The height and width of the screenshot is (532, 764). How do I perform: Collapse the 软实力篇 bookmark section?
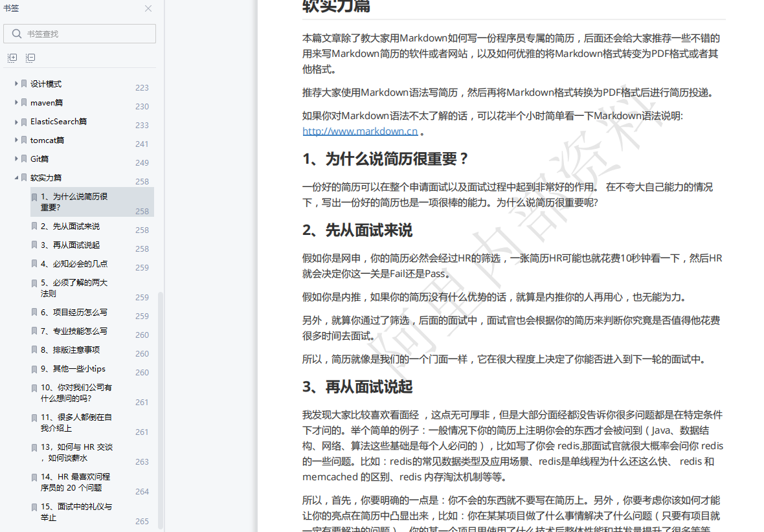(x=16, y=177)
